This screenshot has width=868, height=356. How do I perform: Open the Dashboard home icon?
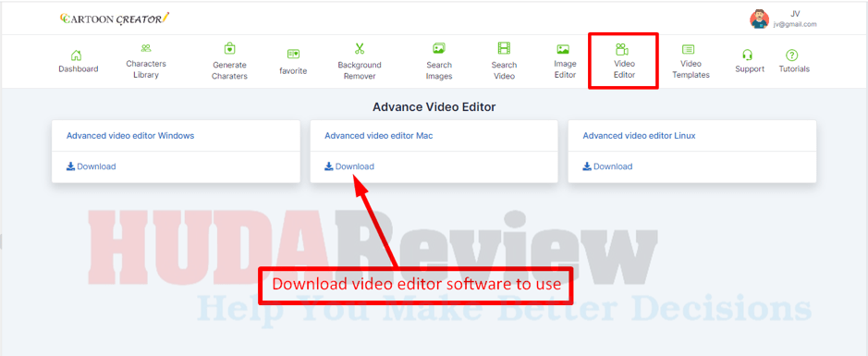tap(77, 55)
